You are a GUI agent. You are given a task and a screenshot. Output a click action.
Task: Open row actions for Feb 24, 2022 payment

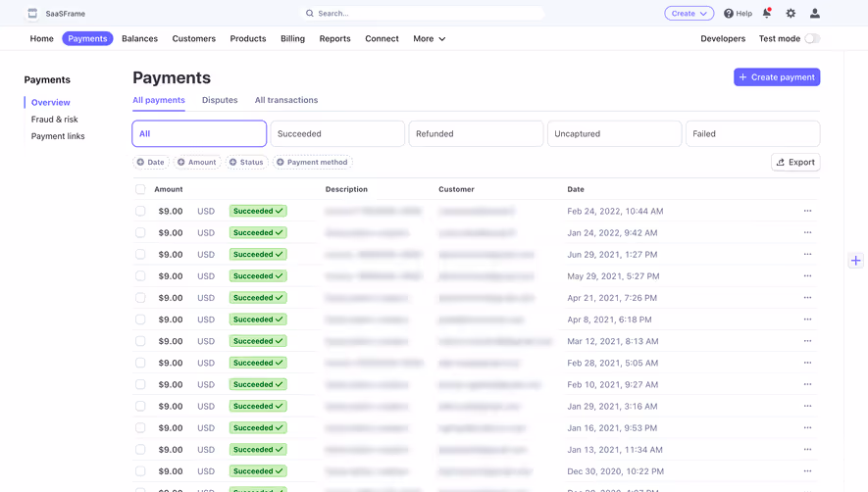pos(807,211)
